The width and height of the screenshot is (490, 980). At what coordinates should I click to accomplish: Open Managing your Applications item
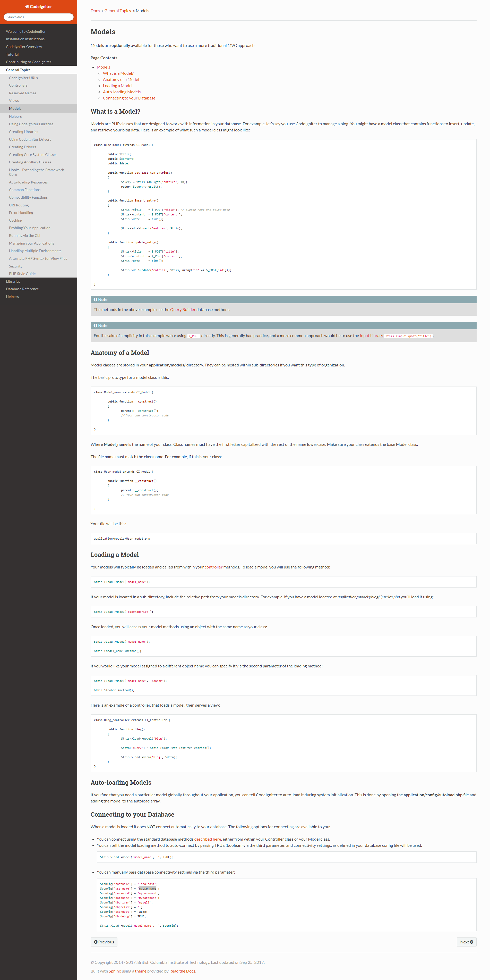point(38,244)
